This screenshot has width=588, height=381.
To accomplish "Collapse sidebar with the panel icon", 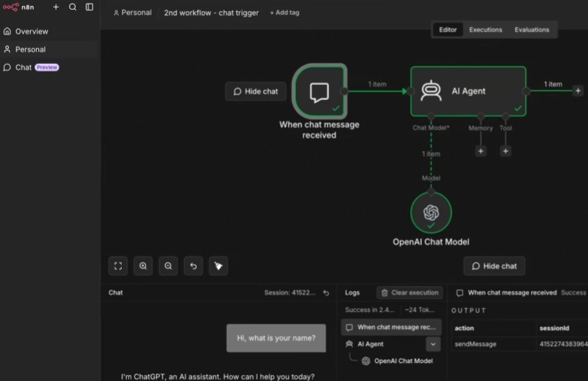I will click(x=89, y=7).
